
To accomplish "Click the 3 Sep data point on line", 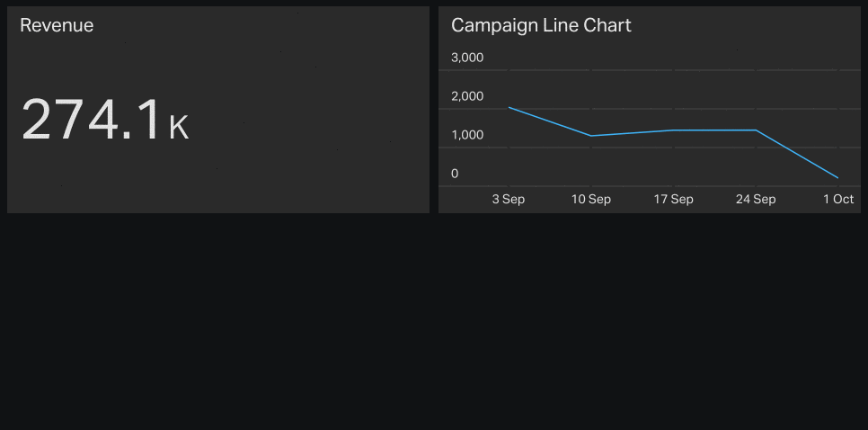I will [x=509, y=108].
